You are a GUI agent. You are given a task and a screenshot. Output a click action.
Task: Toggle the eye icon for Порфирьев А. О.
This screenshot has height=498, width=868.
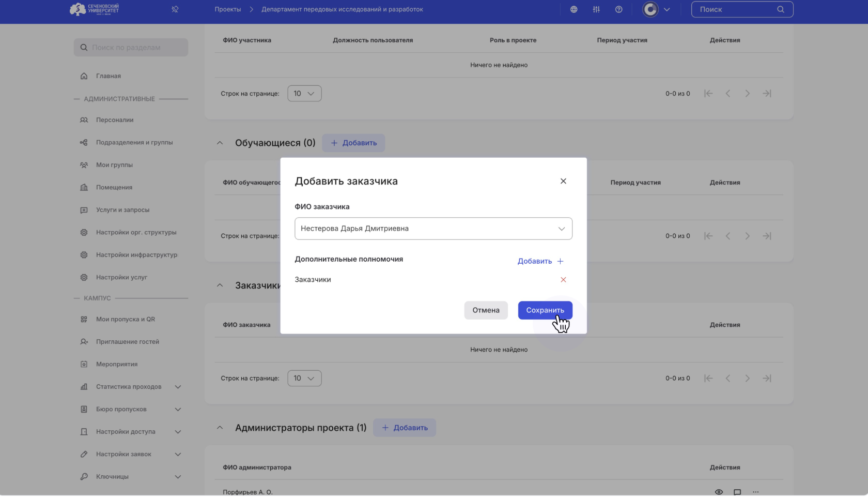tap(718, 492)
